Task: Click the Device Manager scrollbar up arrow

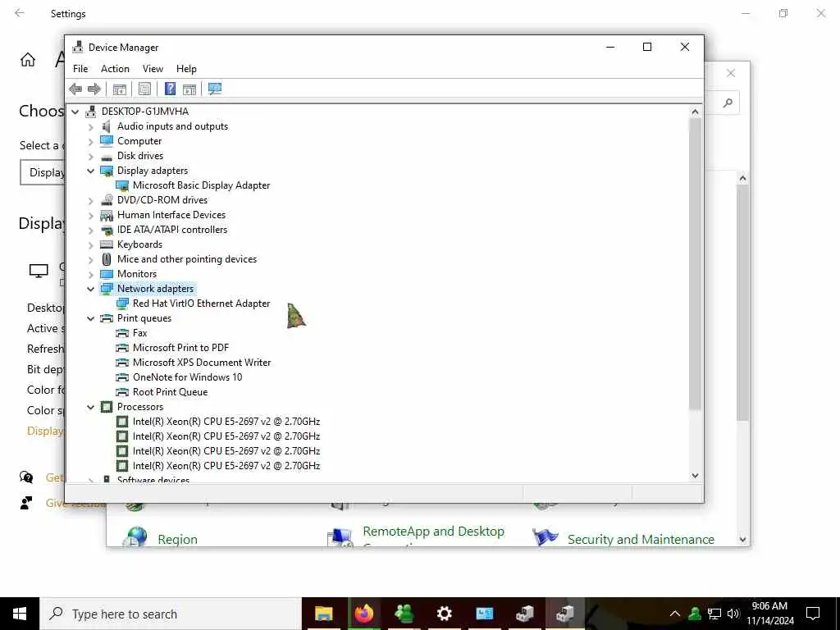Action: (695, 112)
